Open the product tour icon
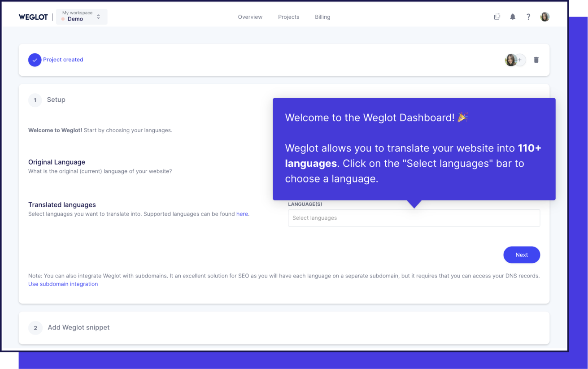Image resolution: width=588 pixels, height=369 pixels. point(497,16)
